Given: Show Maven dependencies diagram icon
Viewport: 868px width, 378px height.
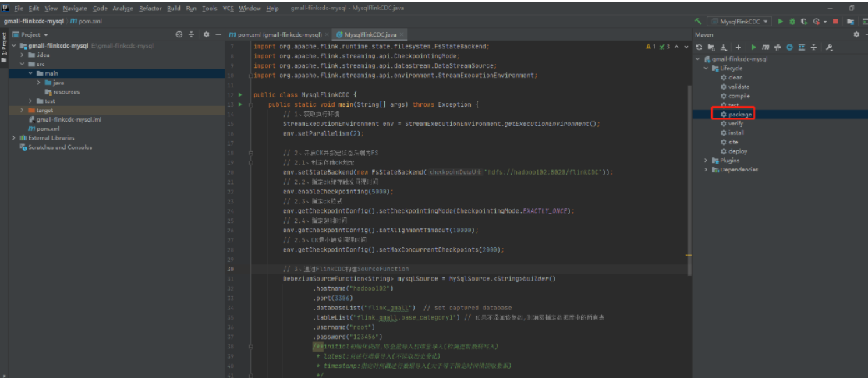Looking at the screenshot, I should coord(802,48).
